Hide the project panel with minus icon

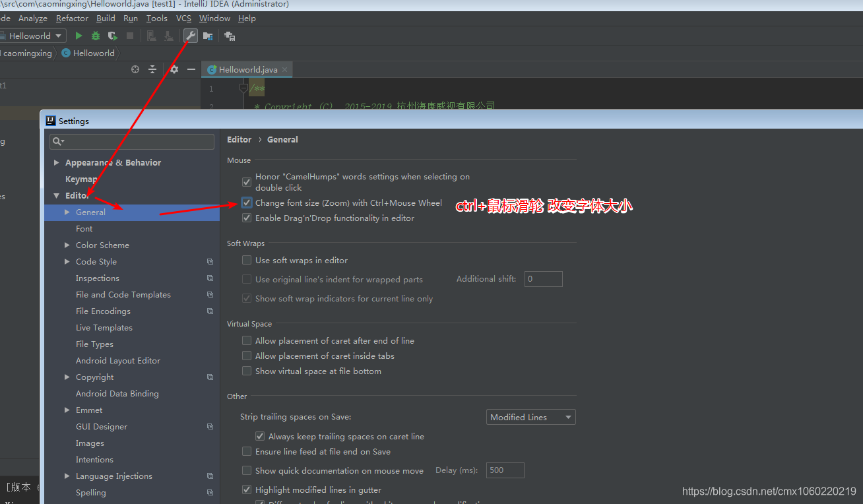[x=191, y=69]
